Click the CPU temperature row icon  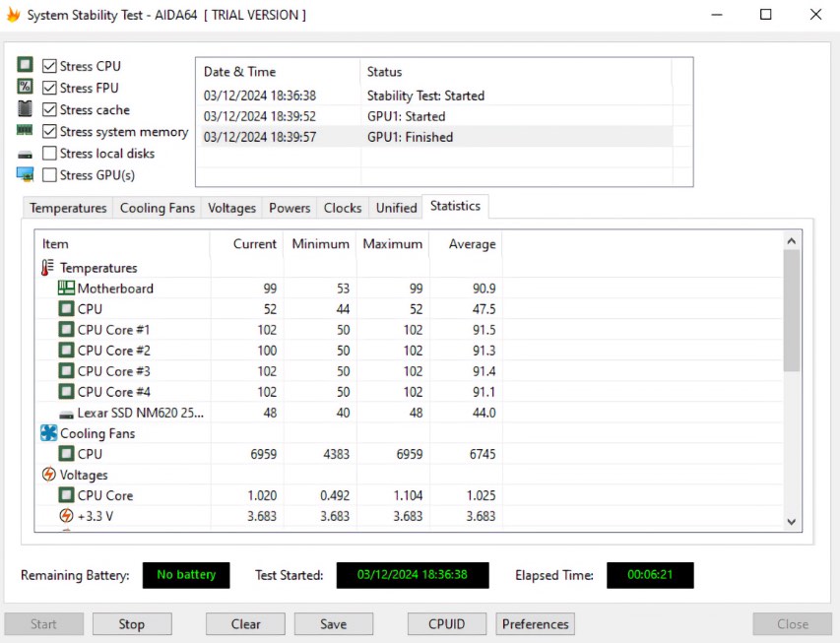(66, 309)
